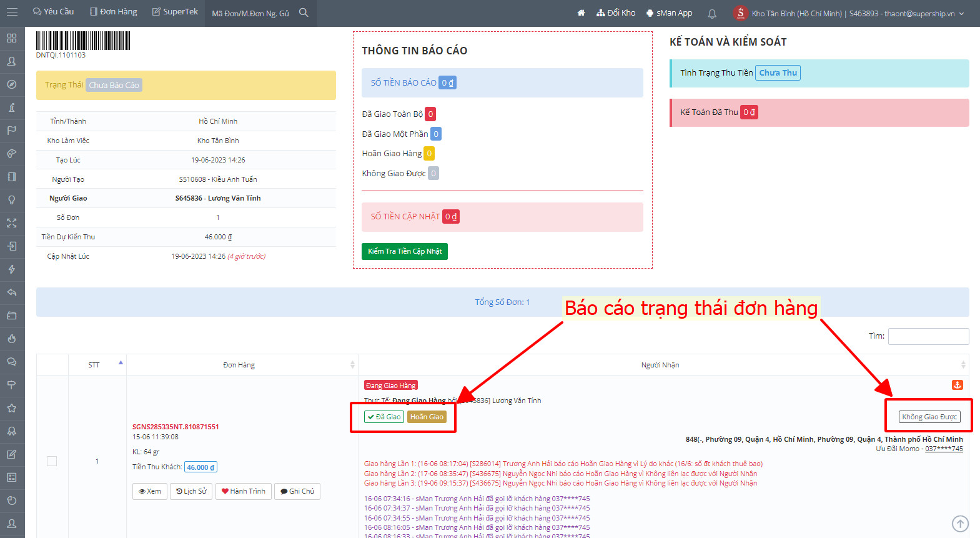Select the lightbulb icon in sidebar

click(x=12, y=200)
